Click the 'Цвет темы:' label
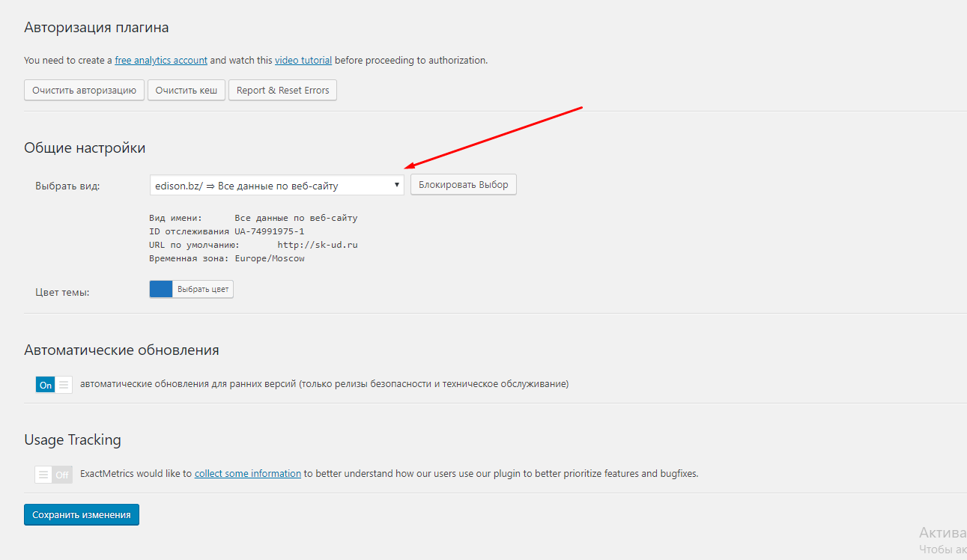 point(62,292)
